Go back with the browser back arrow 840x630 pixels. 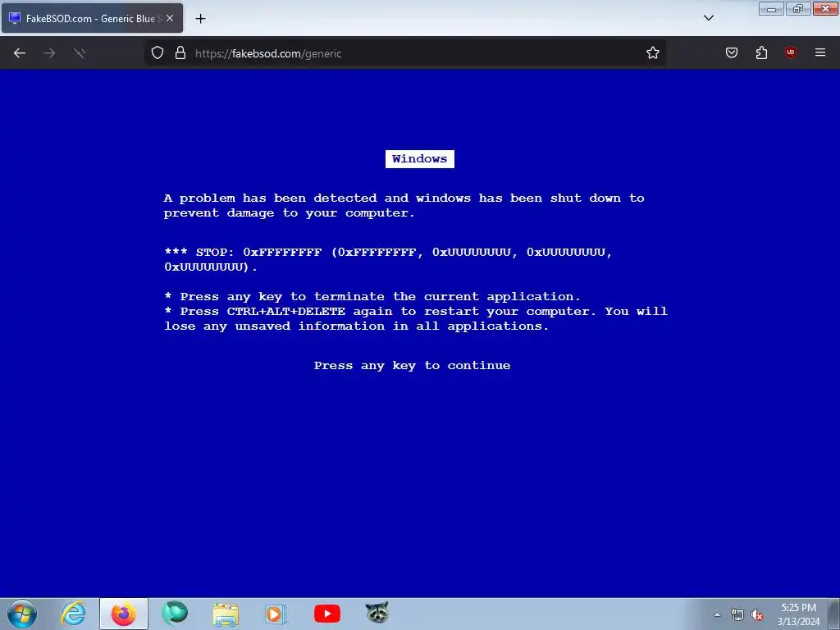click(x=20, y=53)
